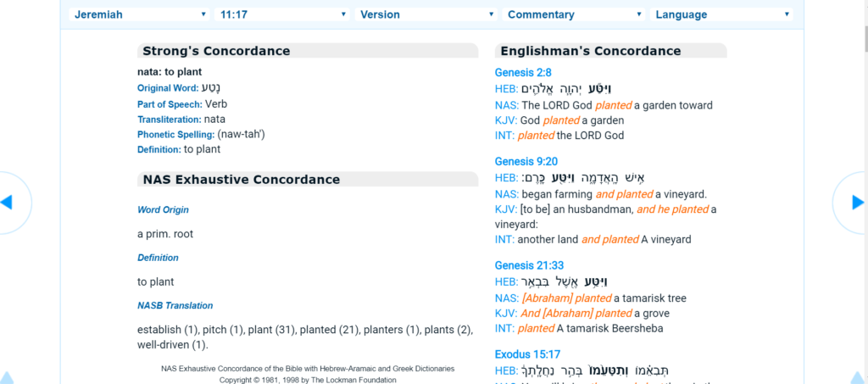The image size is (868, 384).
Task: Click INT link under Genesis 2:8
Action: coord(505,136)
